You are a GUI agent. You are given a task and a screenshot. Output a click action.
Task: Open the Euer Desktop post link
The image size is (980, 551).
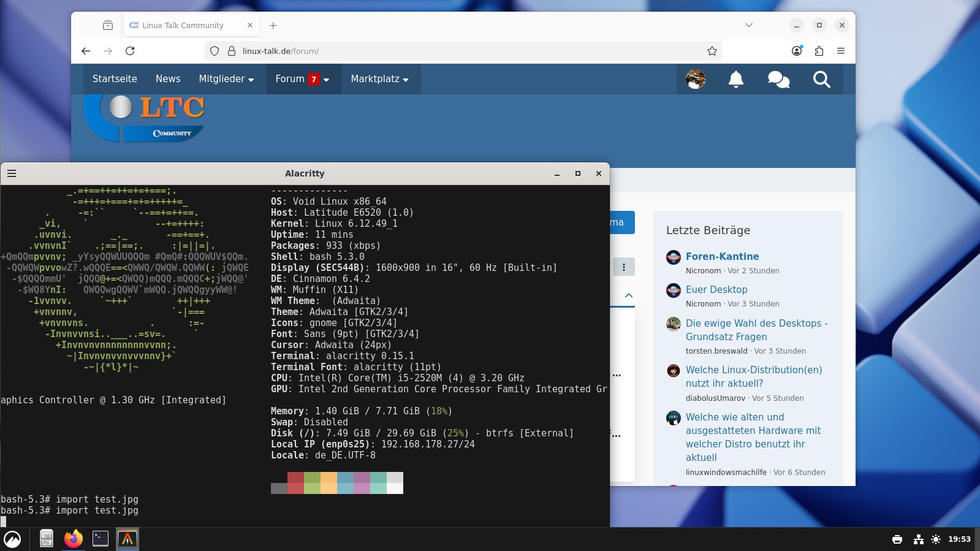[716, 289]
